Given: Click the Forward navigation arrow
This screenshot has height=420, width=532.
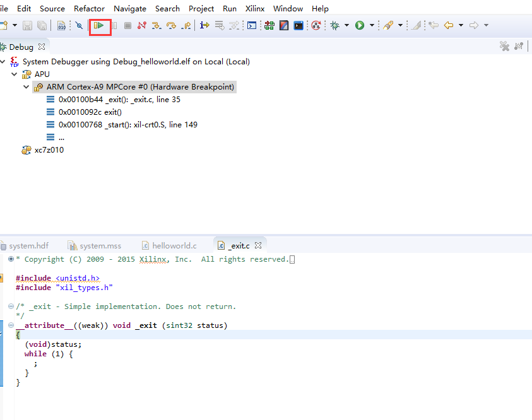Looking at the screenshot, I should (474, 25).
